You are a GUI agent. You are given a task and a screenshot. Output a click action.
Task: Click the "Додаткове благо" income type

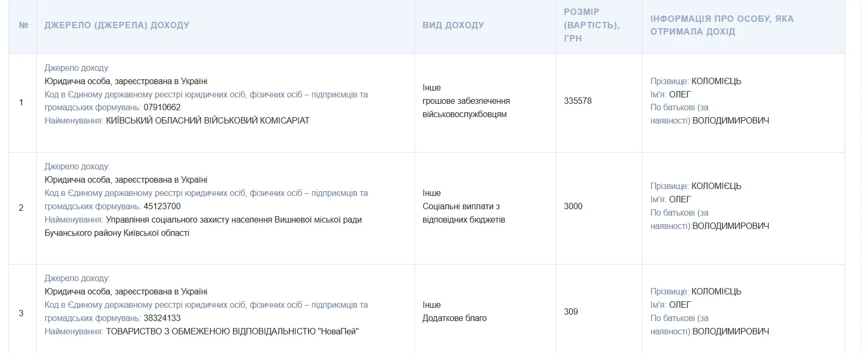(x=454, y=318)
